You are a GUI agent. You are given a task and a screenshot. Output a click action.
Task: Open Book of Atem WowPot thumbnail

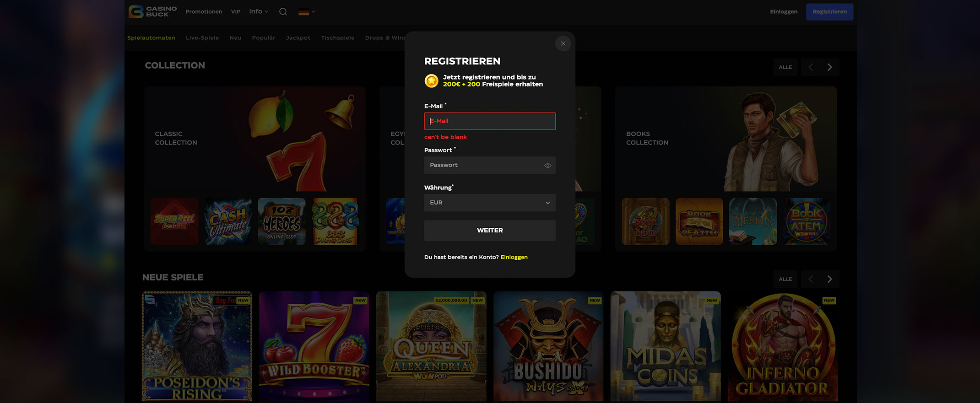[806, 221]
